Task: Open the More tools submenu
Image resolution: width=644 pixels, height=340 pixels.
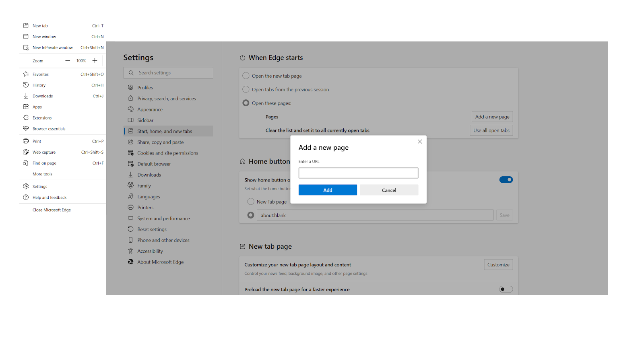Action: click(43, 174)
